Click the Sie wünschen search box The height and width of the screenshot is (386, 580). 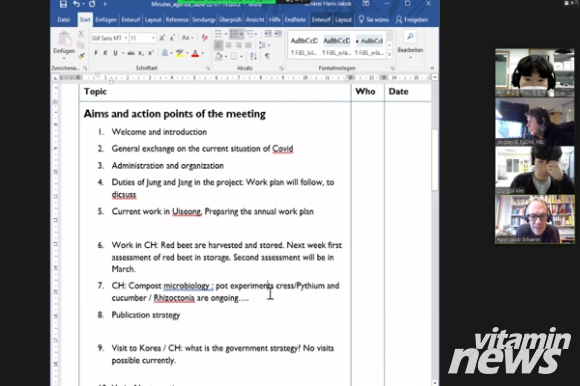click(x=374, y=20)
